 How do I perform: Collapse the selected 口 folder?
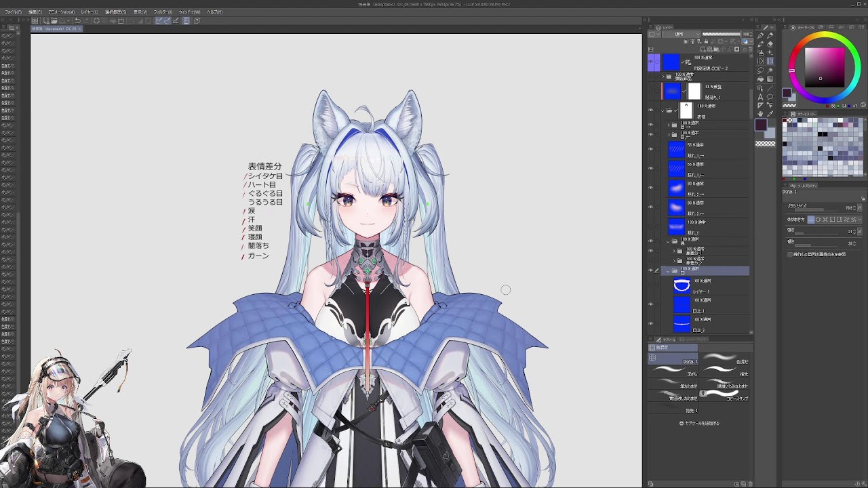[x=668, y=271]
